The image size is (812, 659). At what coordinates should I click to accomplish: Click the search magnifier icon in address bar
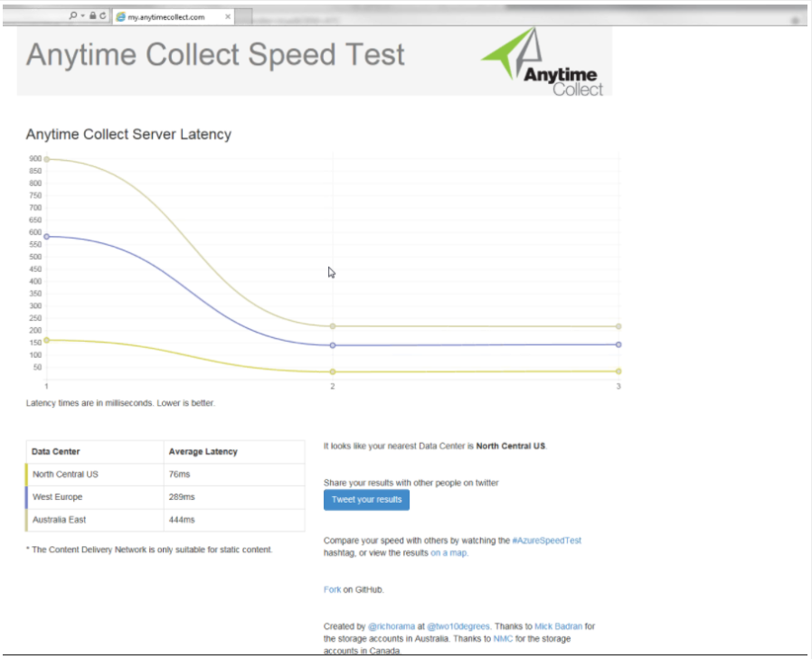[73, 16]
